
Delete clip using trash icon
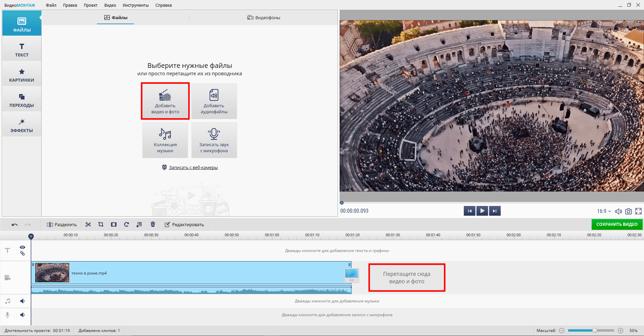point(153,224)
